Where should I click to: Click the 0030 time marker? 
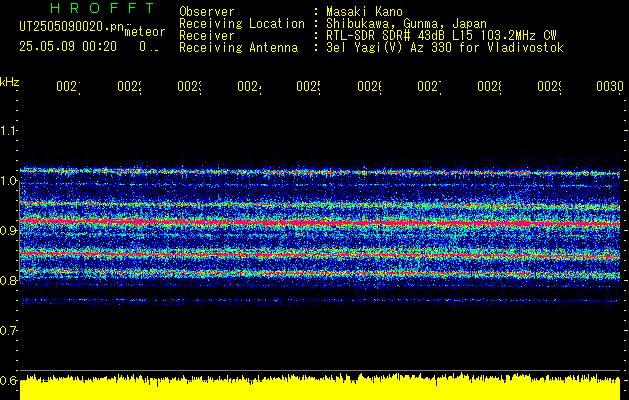[x=610, y=86]
